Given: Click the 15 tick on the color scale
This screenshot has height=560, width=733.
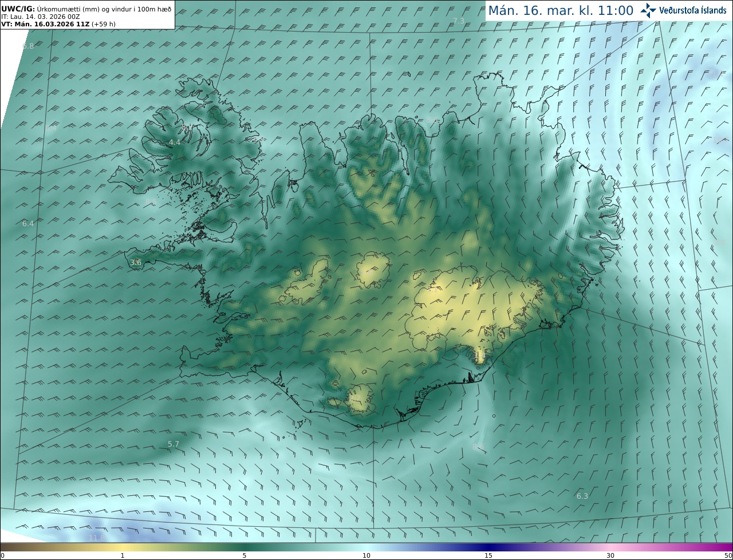Looking at the screenshot, I should coord(488,555).
